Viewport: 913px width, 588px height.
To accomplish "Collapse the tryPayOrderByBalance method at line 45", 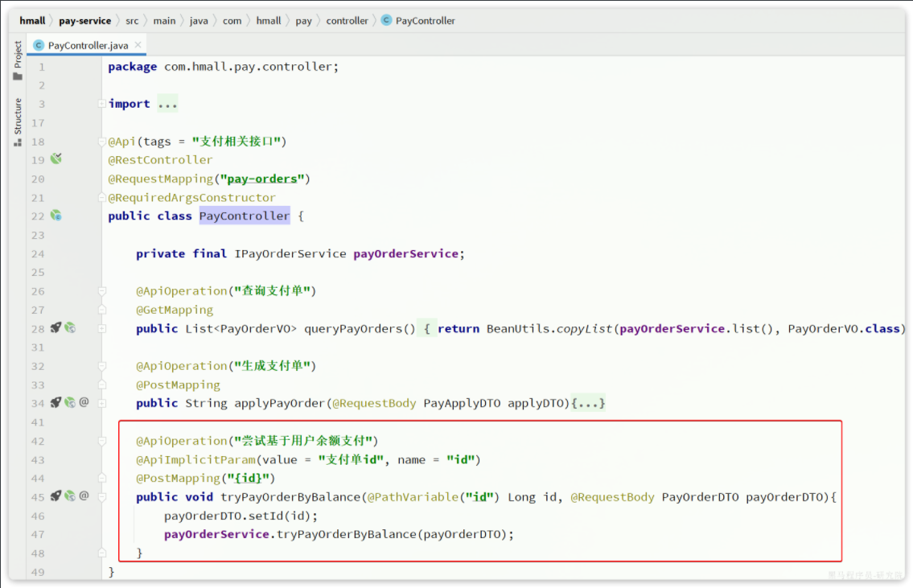I will point(102,496).
